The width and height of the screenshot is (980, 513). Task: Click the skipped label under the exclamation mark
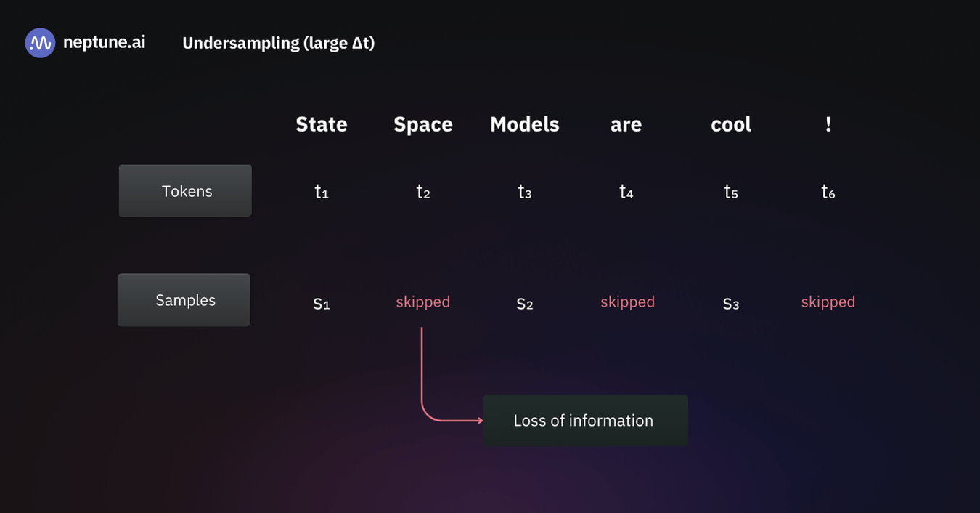pyautogui.click(x=828, y=302)
